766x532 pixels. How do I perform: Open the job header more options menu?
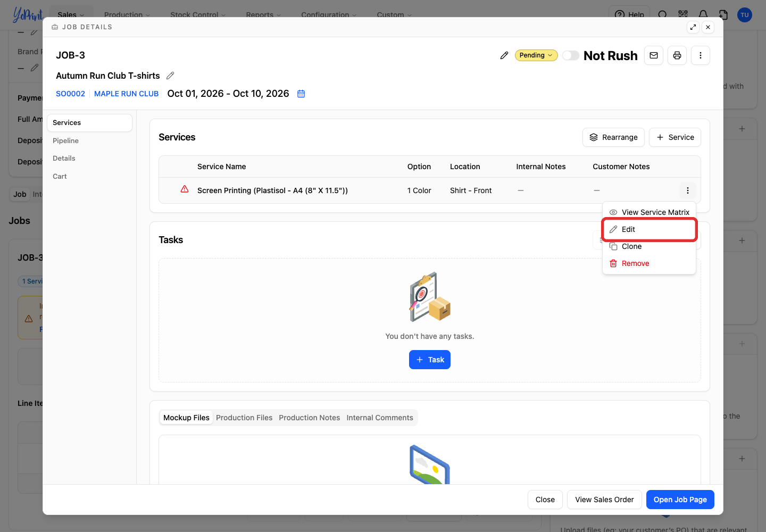(x=701, y=55)
